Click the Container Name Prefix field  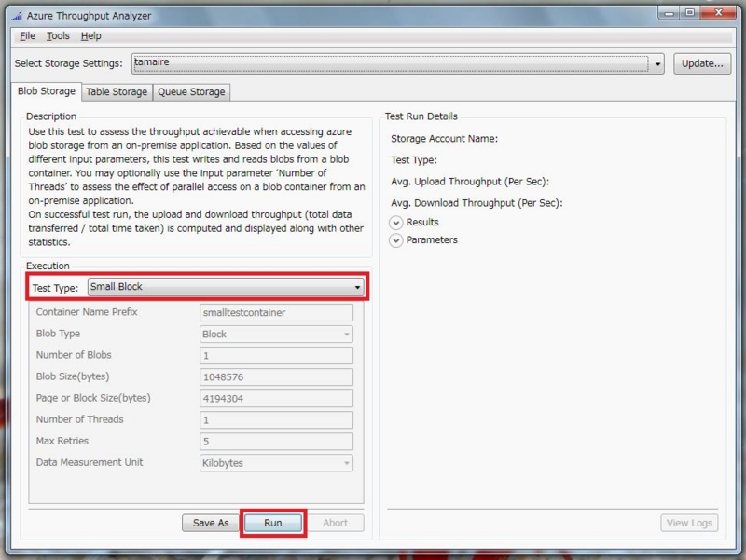276,313
